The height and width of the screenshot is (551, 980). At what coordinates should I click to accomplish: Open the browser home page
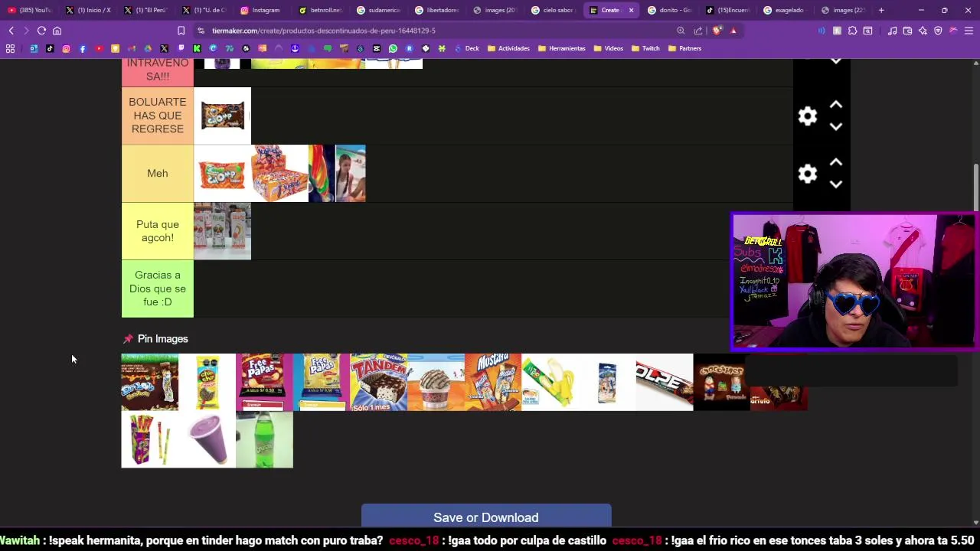click(57, 31)
